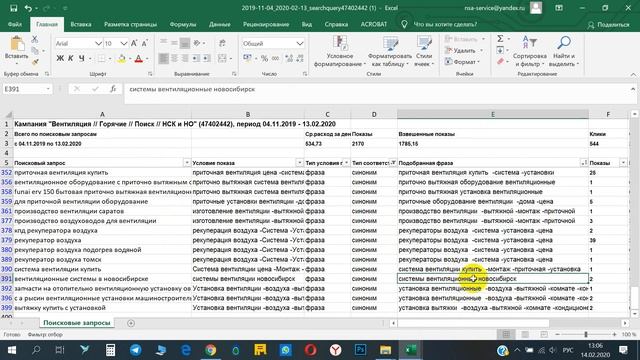This screenshot has height=360, width=640.
Task: Click the percent style icon
Action: 264,59
